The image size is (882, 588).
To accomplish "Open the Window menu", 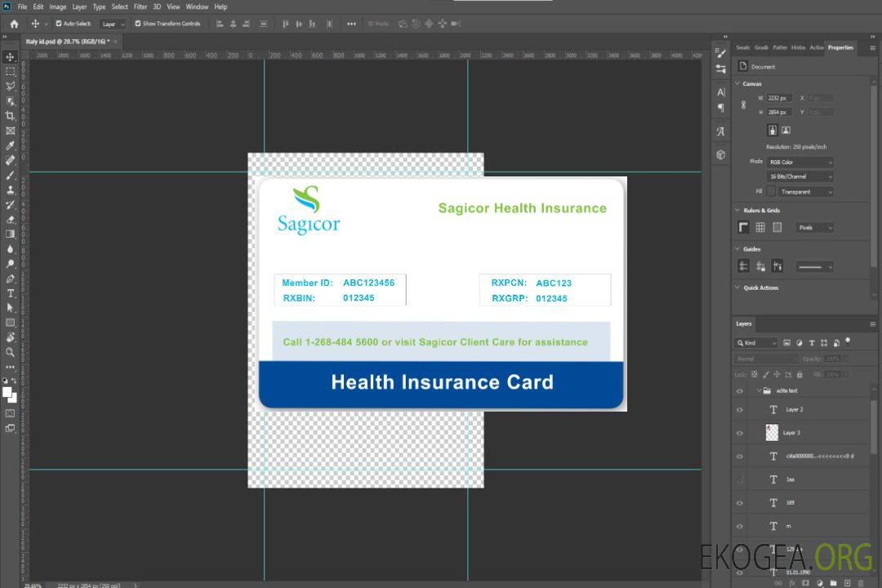I will coord(197,7).
